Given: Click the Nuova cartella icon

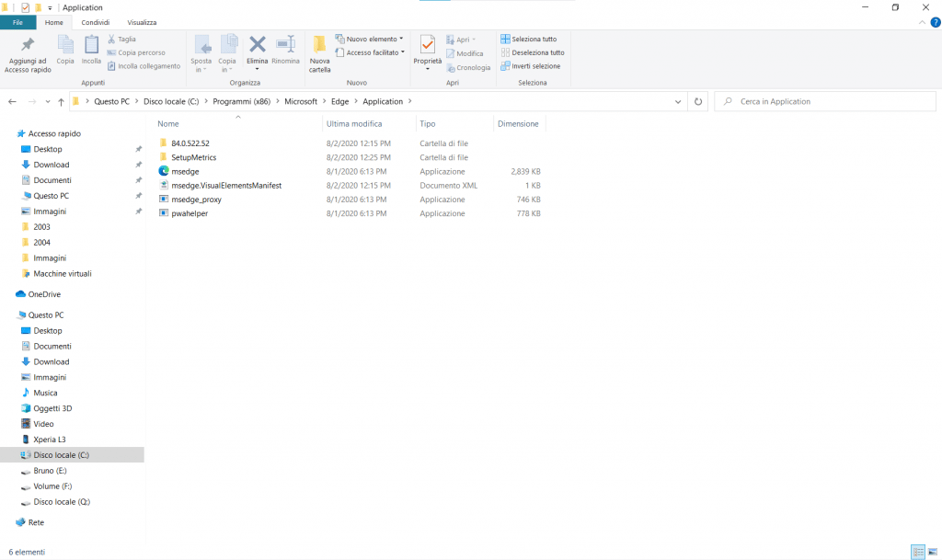Looking at the screenshot, I should (319, 44).
